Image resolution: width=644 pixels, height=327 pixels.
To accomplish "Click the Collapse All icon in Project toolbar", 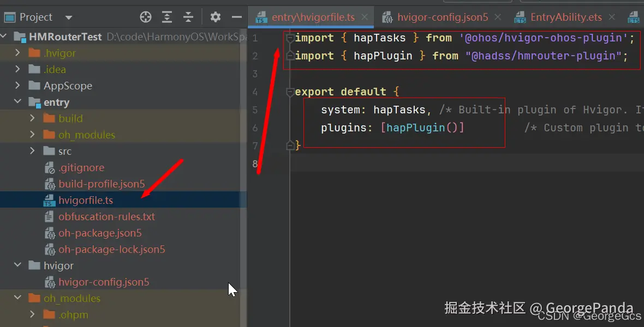I will 188,17.
